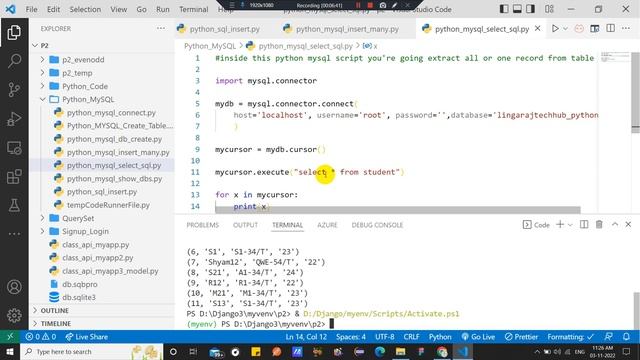Open the Remote Explorer view
This screenshot has height=360, width=640.
coord(14,148)
